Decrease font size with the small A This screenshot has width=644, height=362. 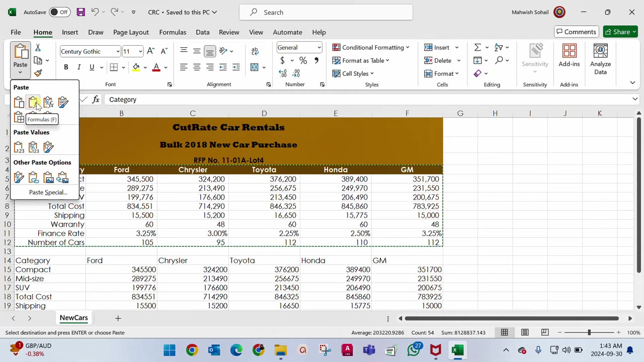click(164, 51)
